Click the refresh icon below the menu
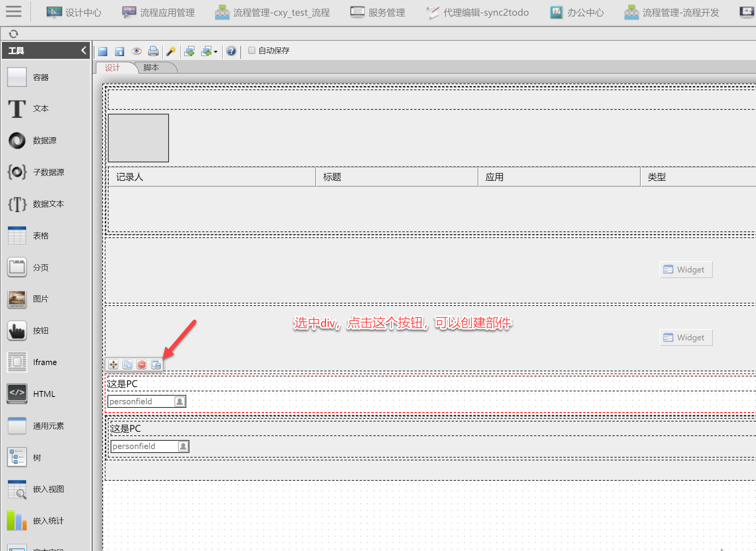This screenshot has height=551, width=756. point(13,34)
